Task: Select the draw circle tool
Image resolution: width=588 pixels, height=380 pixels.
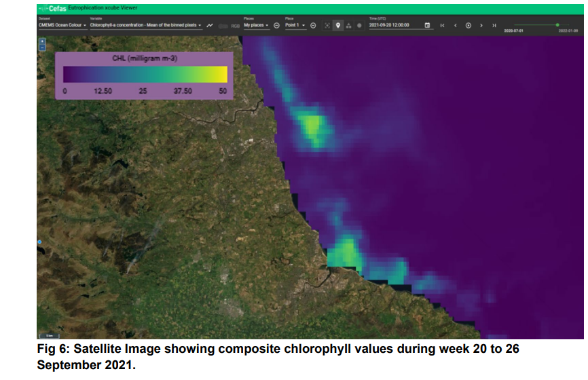Action: [359, 26]
